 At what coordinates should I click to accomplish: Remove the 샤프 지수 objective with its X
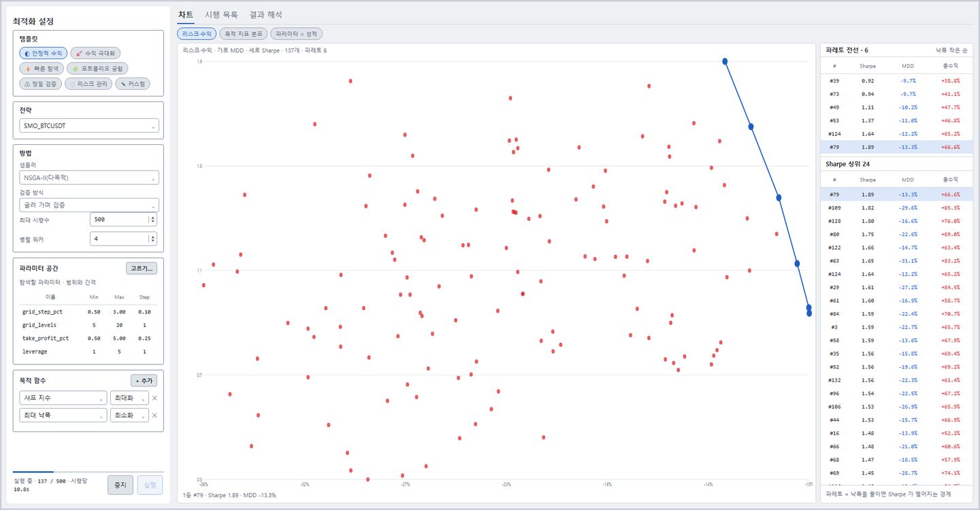click(154, 398)
